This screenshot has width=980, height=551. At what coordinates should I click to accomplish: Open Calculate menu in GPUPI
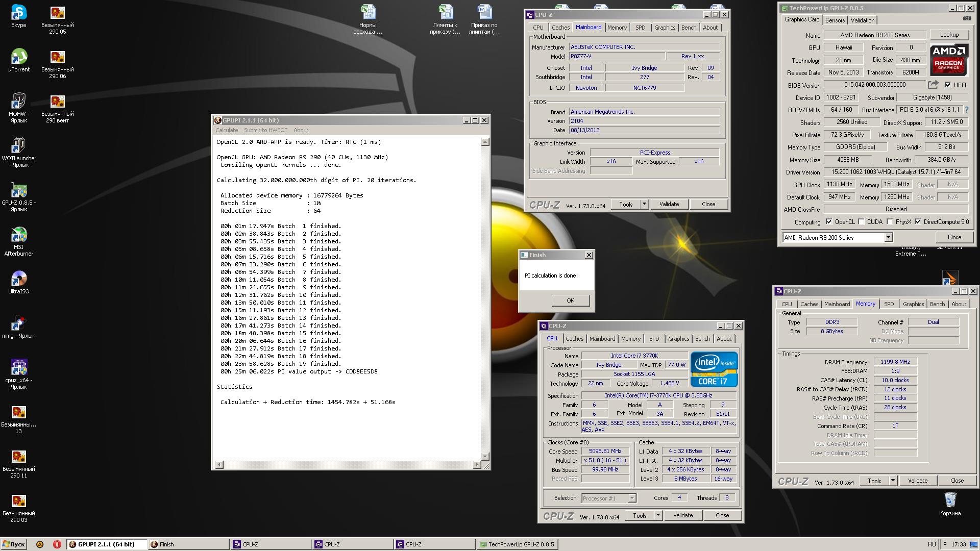tap(227, 130)
